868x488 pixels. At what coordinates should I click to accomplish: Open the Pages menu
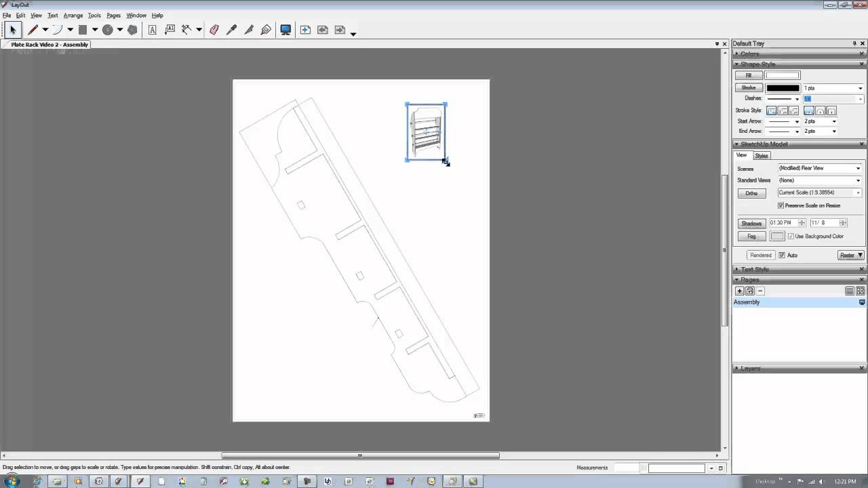[x=113, y=15]
